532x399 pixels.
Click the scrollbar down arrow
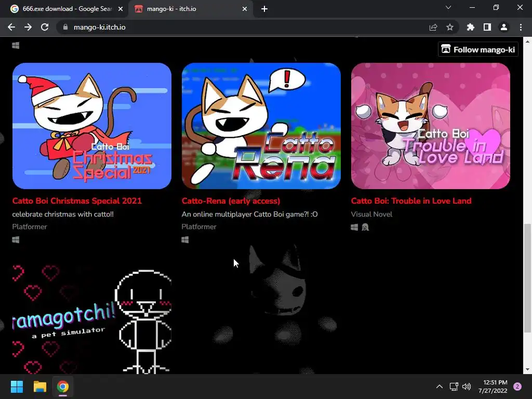pyautogui.click(x=527, y=369)
